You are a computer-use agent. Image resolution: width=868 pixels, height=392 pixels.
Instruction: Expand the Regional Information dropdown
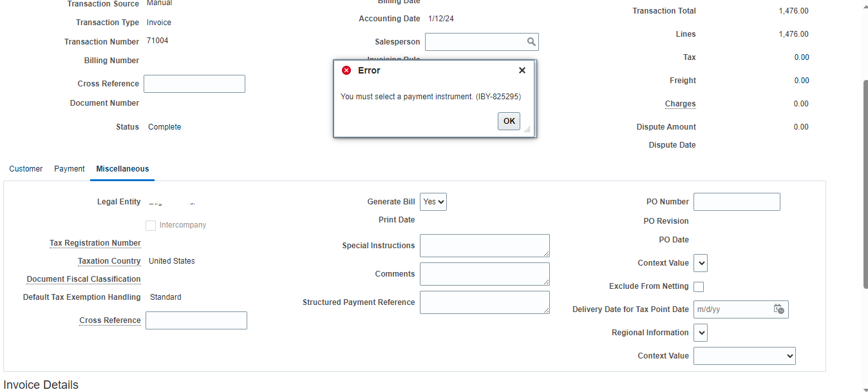pyautogui.click(x=700, y=332)
